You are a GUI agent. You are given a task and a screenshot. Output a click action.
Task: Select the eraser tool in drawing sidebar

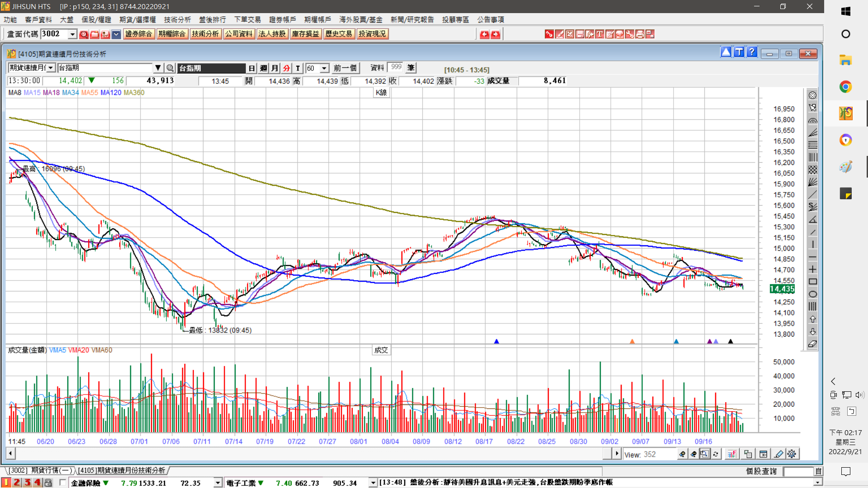[x=812, y=344]
